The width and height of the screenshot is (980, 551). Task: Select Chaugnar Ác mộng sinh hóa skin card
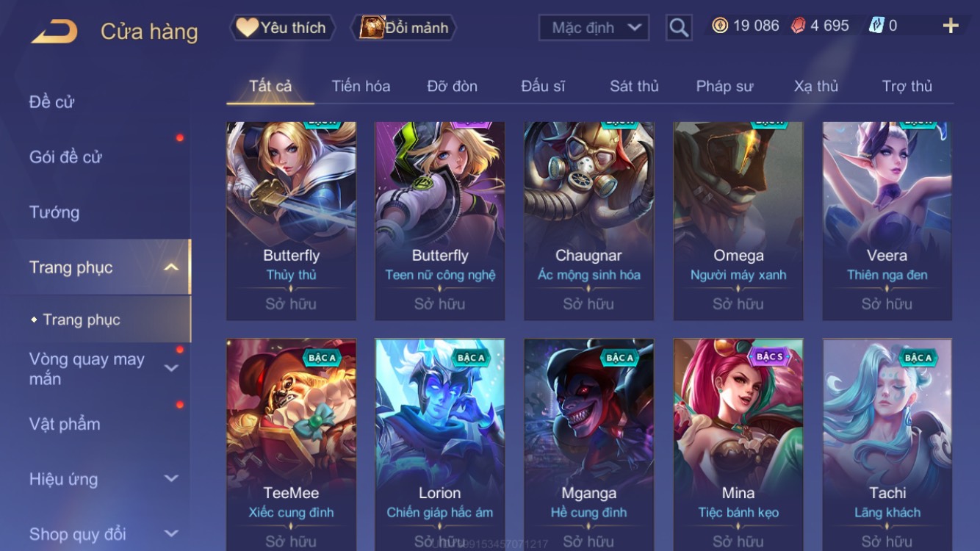(x=588, y=221)
